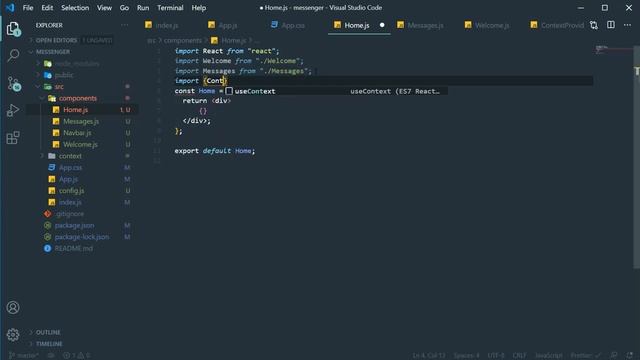Open editor More Actions ellipsis
The width and height of the screenshot is (640, 360).
tap(627, 25)
